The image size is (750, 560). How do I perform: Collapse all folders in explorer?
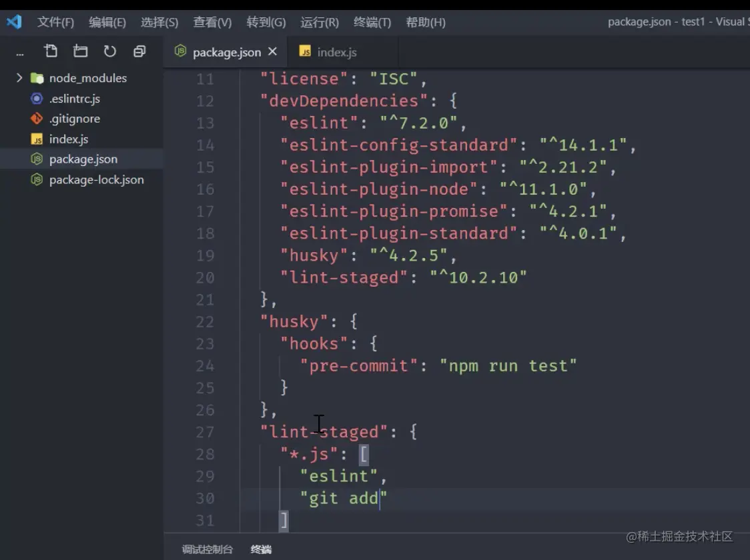coord(139,51)
